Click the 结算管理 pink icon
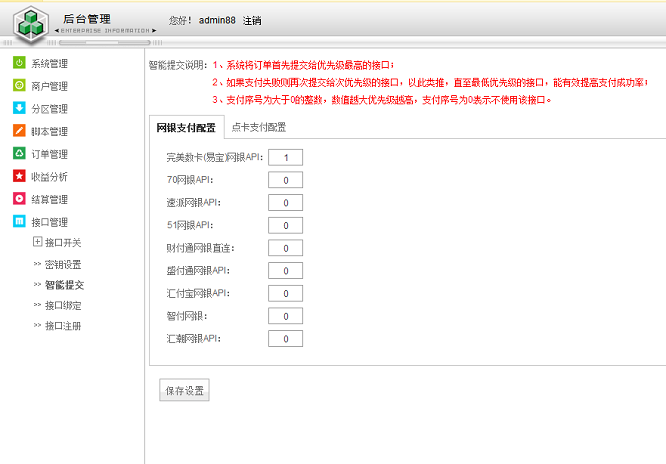The image size is (666, 464). (x=19, y=199)
